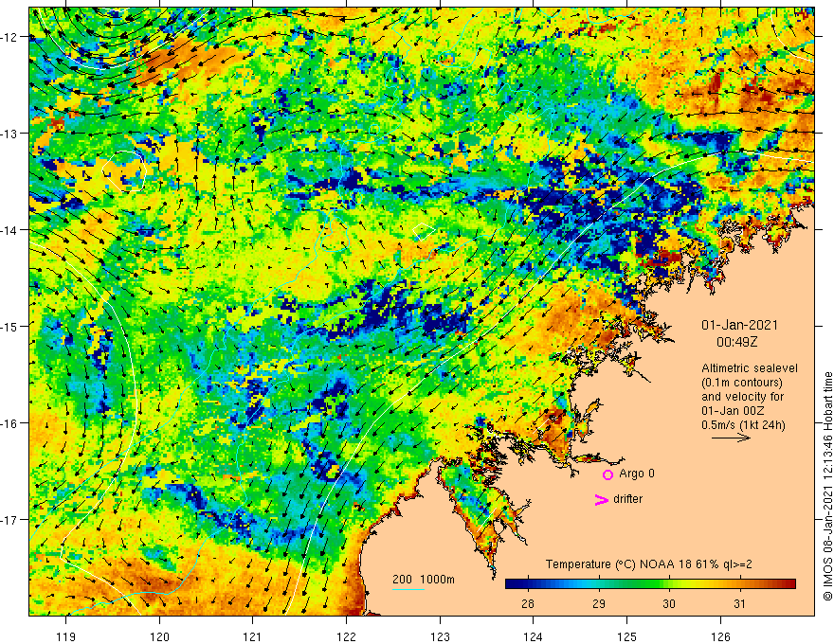
Task: Click the longitude 125 axis label
Action: tap(626, 636)
